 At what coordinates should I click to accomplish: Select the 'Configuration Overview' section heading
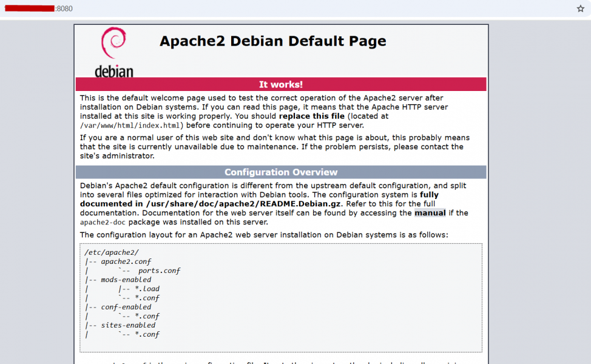[x=281, y=172]
